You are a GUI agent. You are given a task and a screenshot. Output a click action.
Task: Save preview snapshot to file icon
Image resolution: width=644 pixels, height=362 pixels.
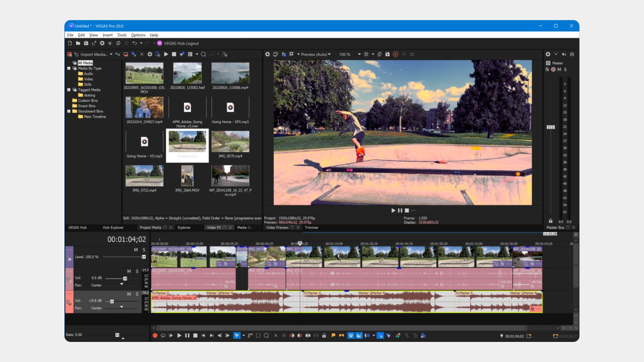tap(387, 54)
